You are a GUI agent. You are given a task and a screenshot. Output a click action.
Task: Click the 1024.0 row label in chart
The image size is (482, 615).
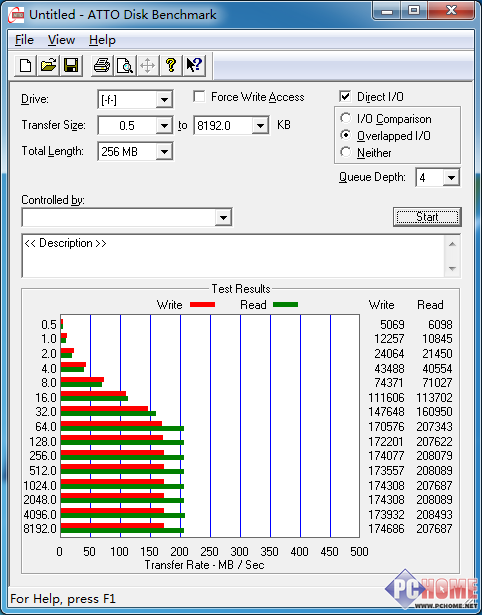click(40, 486)
